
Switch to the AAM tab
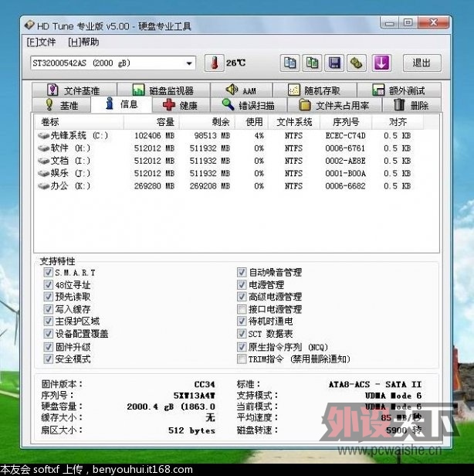tap(242, 90)
